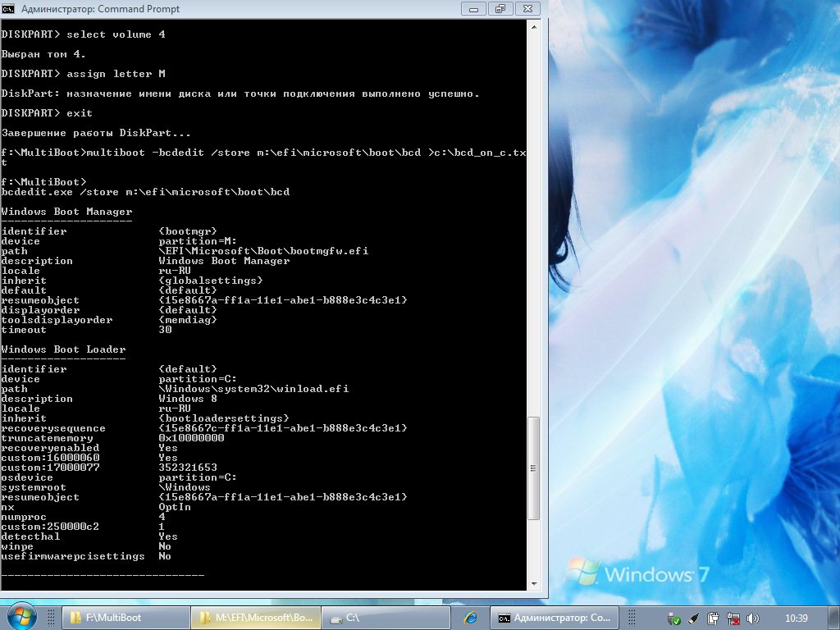This screenshot has width=840, height=630.
Task: Switch to the M:\EFI\Microsoft\Bo... folder window
Action: [x=256, y=618]
